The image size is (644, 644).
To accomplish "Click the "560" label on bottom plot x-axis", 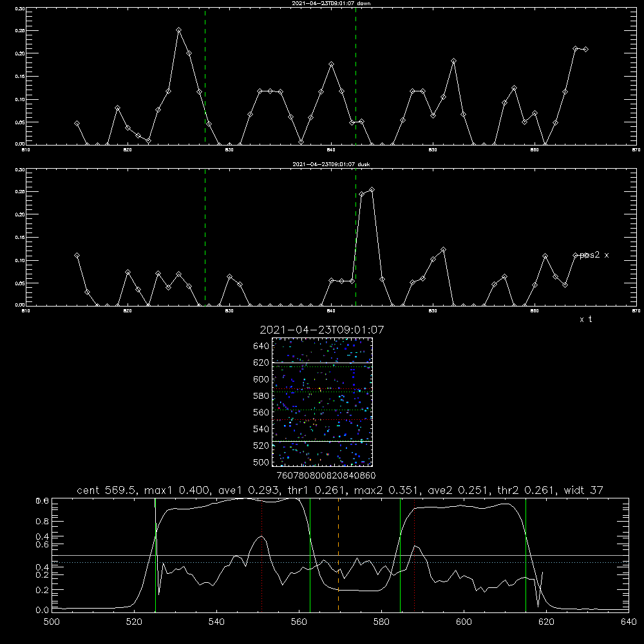I will pos(299,622).
